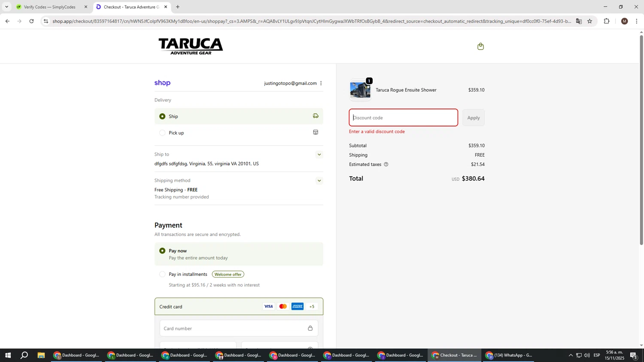Select Pay in installments option
This screenshot has height=362, width=644.
162,274
